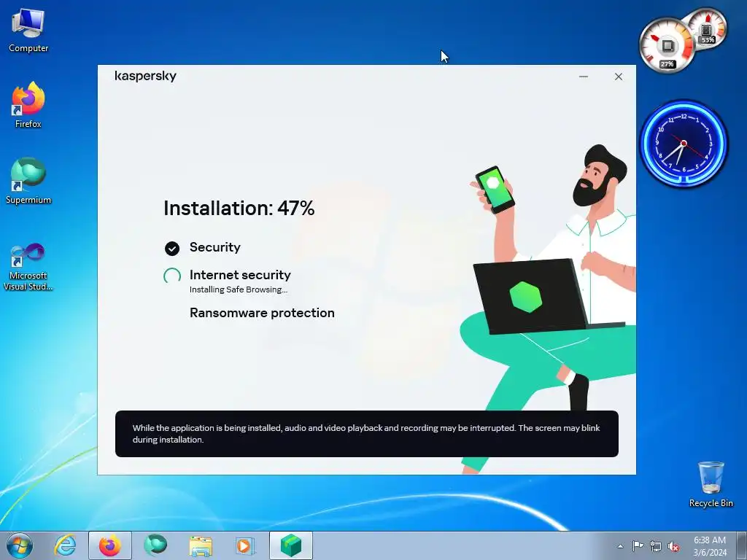
Task: Open Windows Explorer folder in taskbar
Action: pos(201,545)
